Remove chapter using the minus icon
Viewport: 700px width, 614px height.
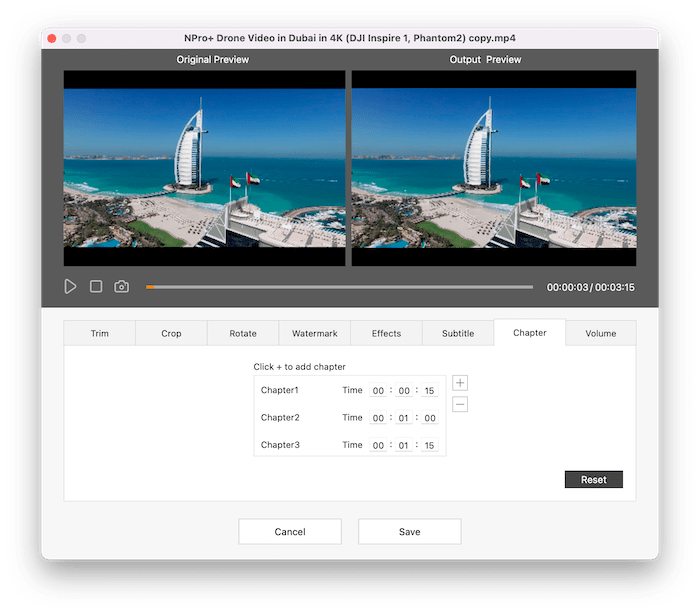(460, 404)
